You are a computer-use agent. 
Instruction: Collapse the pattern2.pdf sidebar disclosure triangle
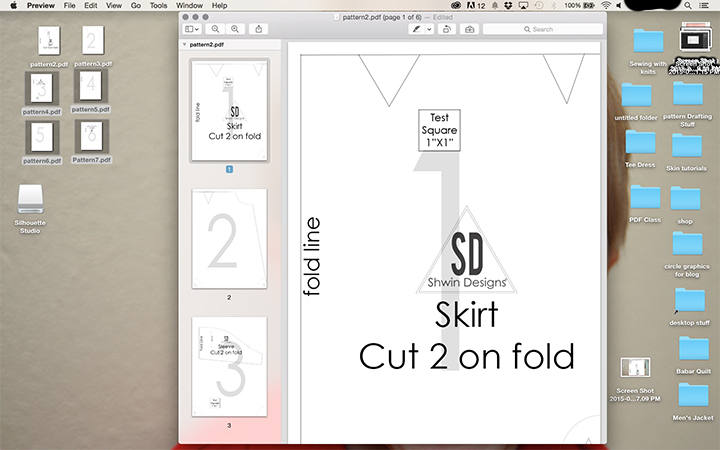(x=185, y=45)
